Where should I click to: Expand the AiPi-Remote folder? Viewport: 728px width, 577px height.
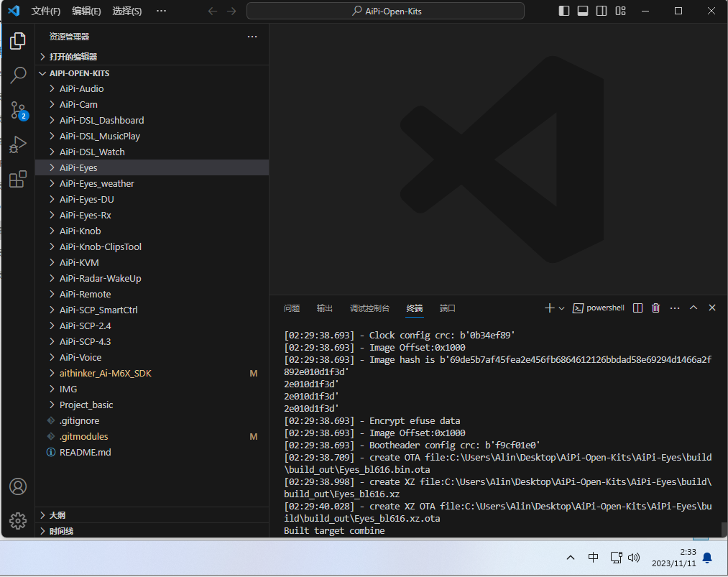(x=152, y=294)
